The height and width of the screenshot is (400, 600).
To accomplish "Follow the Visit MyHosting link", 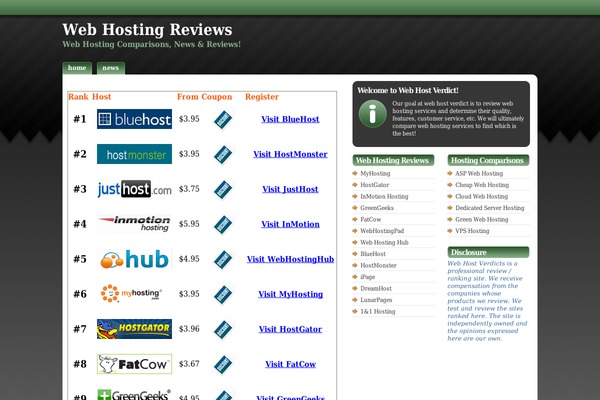I will 290,294.
